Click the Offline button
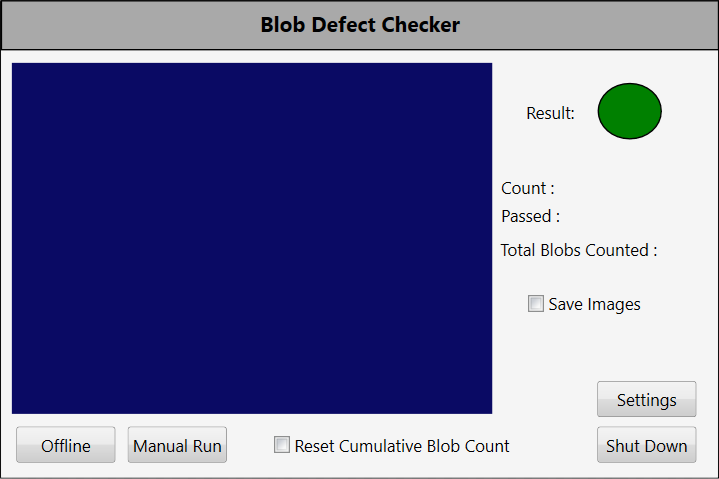Image resolution: width=719 pixels, height=479 pixels. (x=66, y=446)
